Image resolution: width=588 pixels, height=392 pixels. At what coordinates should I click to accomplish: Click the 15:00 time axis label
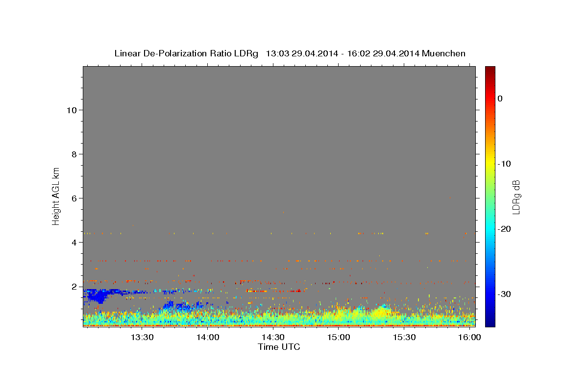[339, 338]
